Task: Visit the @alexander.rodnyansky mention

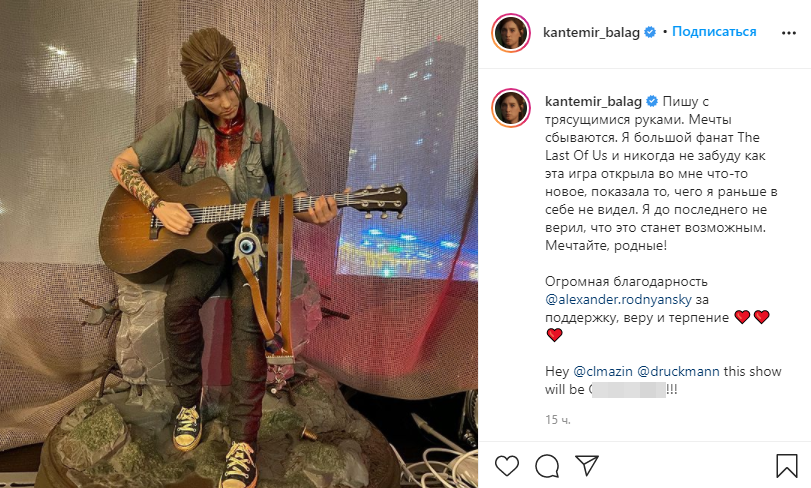Action: pos(618,299)
